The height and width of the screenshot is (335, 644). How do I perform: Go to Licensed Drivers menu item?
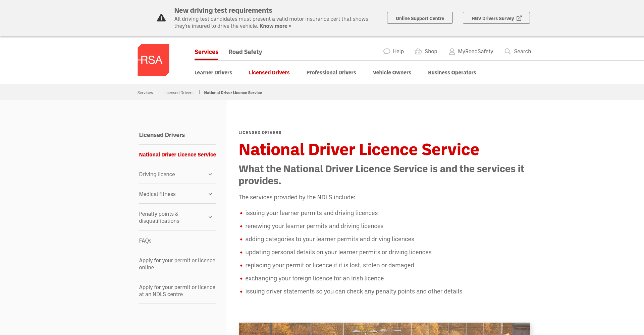tap(269, 72)
